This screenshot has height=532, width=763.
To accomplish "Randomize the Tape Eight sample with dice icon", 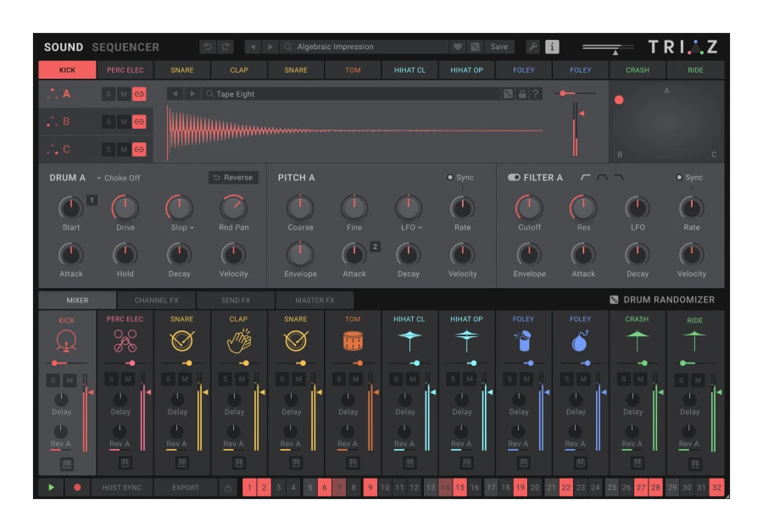I will click(x=508, y=94).
